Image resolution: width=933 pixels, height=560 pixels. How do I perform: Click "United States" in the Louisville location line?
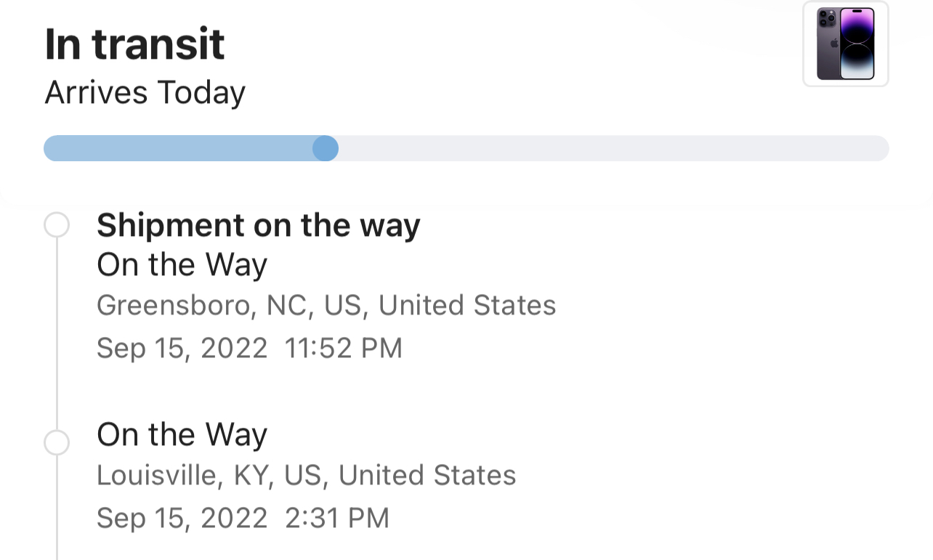(x=427, y=476)
